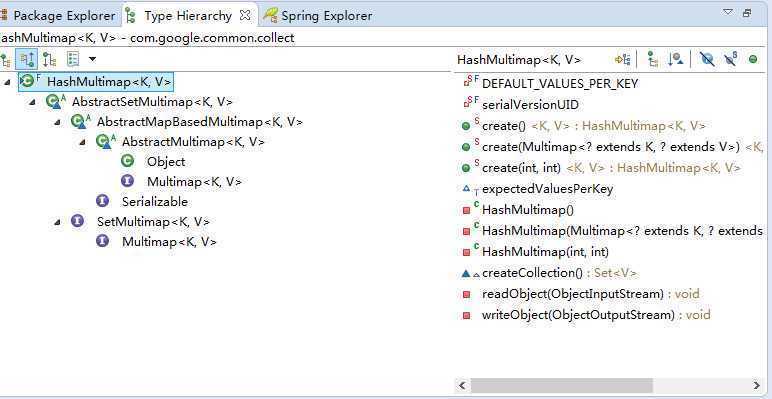Viewport: 772px width, 399px height.
Task: Click the SetMultimap interface icon
Action: [x=77, y=221]
